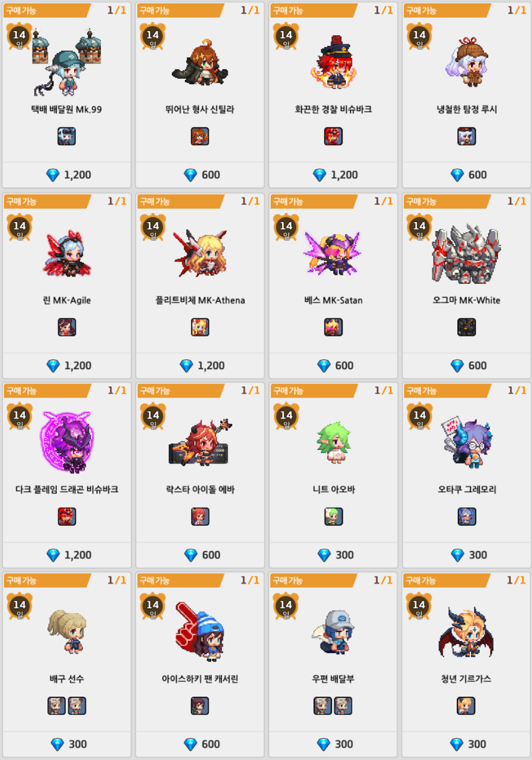The image size is (532, 760).
Task: Click the portrait icon under 냉철한 탐정 루시
Action: point(466,136)
